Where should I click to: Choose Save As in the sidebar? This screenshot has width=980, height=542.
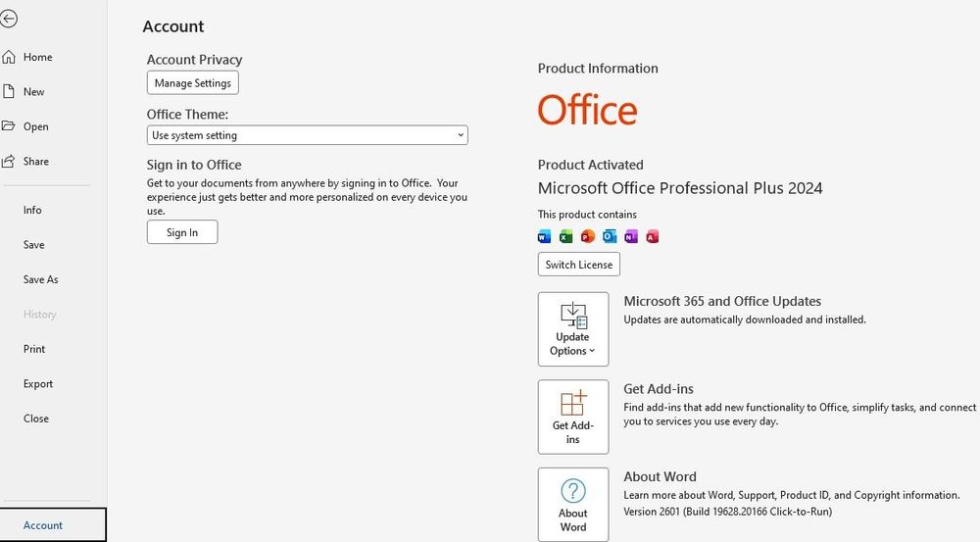41,279
